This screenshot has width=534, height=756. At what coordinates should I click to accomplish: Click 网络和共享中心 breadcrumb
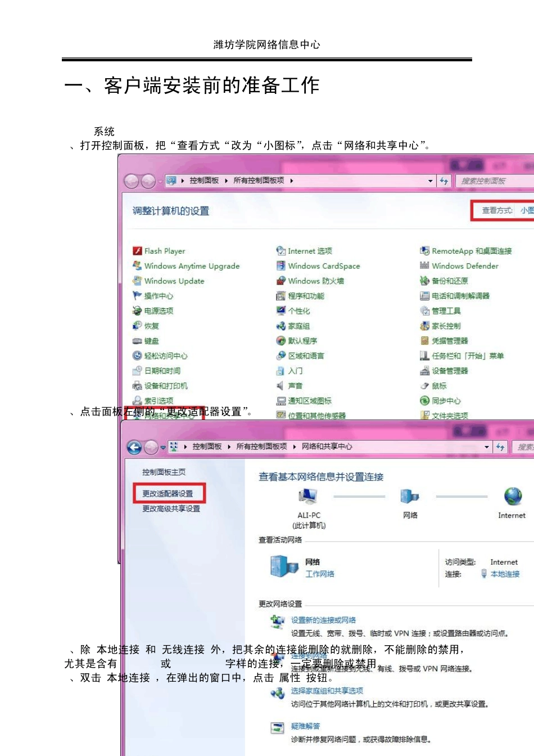(327, 447)
